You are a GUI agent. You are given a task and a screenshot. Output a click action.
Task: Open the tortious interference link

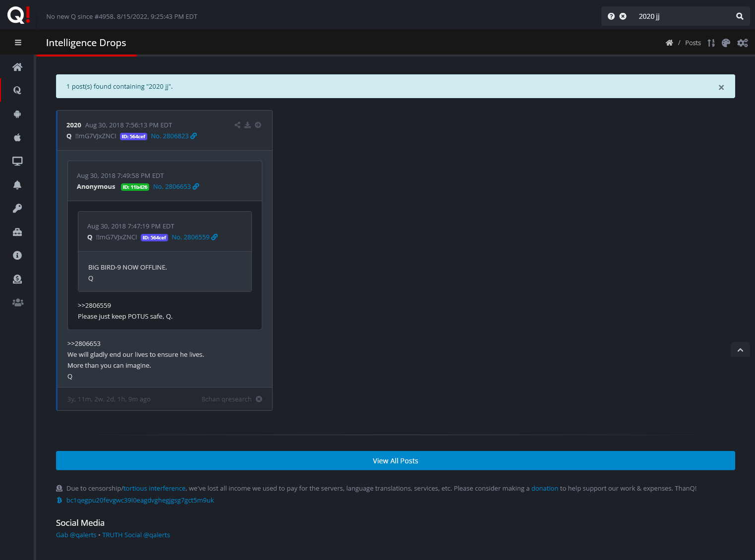tap(154, 488)
